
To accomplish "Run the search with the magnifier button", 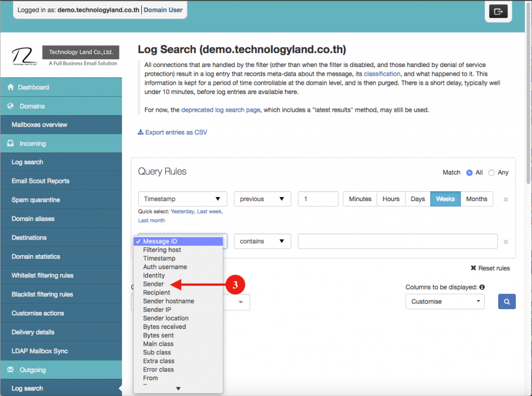I will tap(507, 301).
